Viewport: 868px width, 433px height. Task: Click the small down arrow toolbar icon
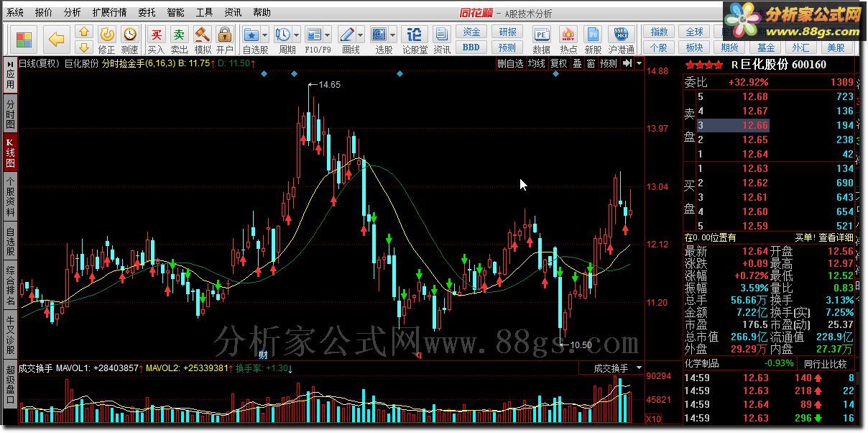(84, 47)
